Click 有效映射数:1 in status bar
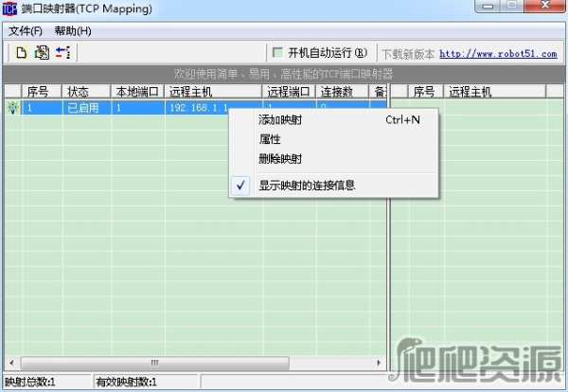Screen dimensions: 568x392 pyautogui.click(x=126, y=382)
